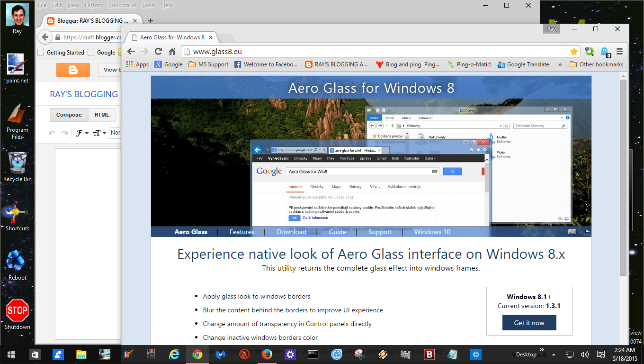The height and width of the screenshot is (364, 644).
Task: Open the command prompt taskbar icon
Action: point(313,354)
